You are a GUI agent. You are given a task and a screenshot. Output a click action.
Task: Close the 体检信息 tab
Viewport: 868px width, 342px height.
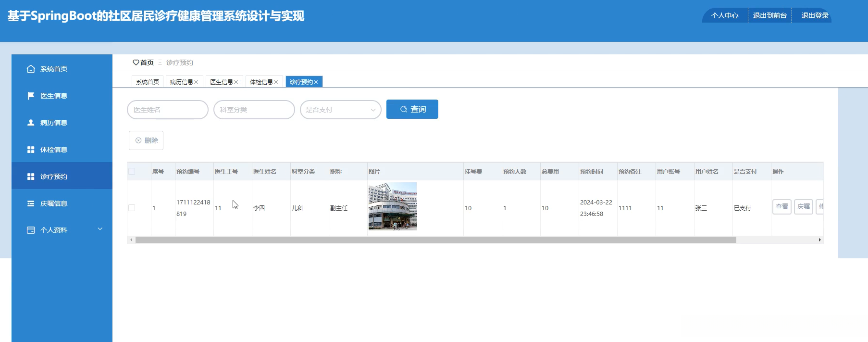(x=276, y=82)
